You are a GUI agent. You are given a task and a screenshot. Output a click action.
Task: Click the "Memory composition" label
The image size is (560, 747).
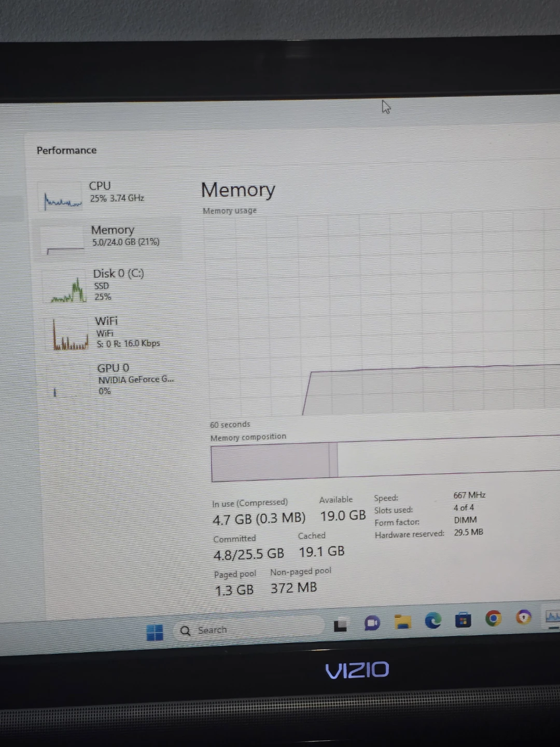248,437
